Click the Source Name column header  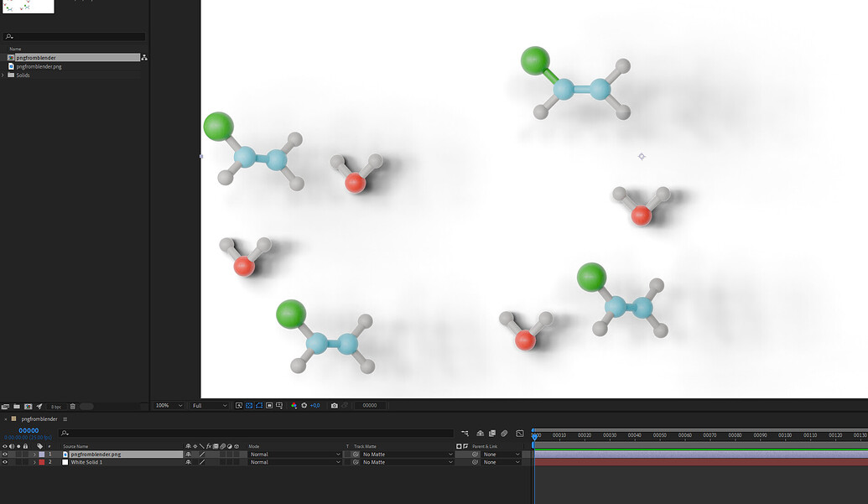[75, 446]
